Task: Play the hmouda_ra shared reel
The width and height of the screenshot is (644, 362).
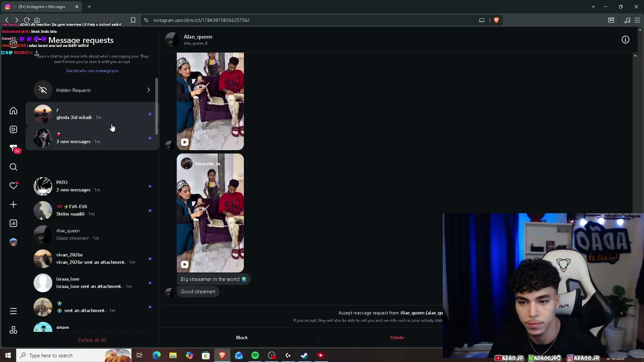Action: 210,213
